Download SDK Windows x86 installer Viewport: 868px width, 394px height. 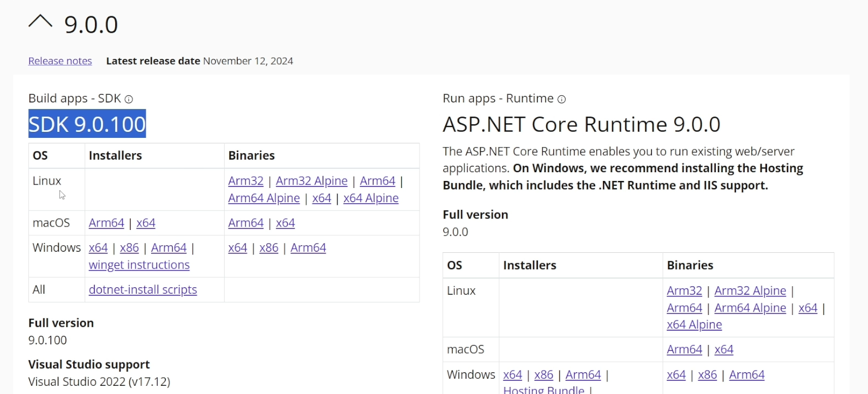(129, 248)
